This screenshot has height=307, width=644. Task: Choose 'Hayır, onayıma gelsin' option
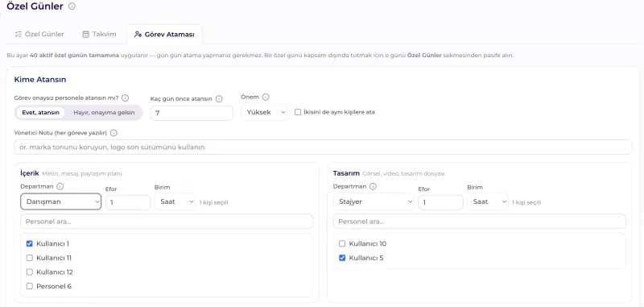[x=104, y=113]
